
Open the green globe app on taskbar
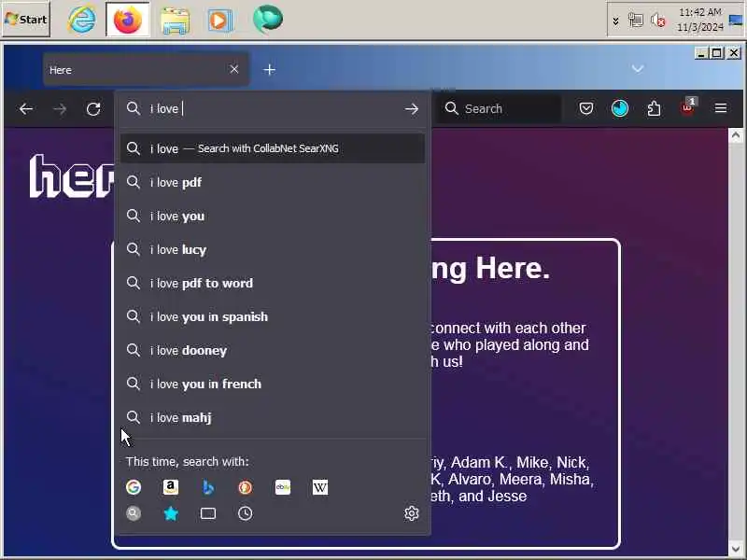click(268, 19)
